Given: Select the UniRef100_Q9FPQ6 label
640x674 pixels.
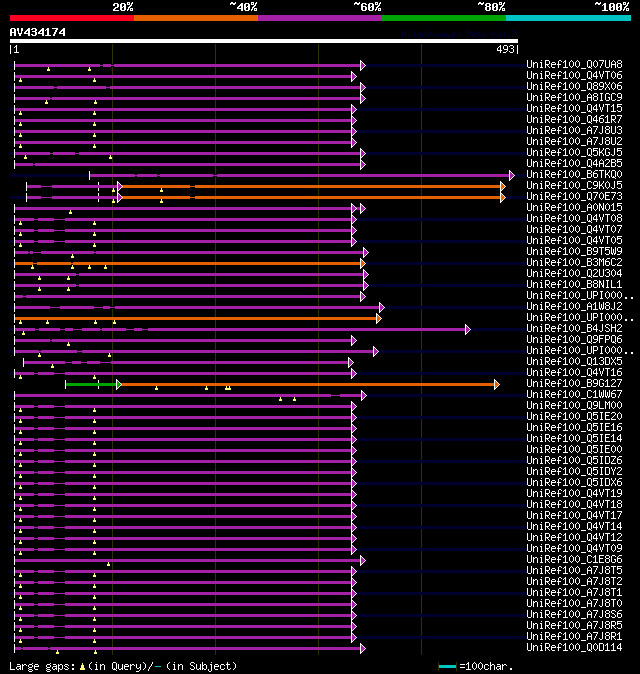Looking at the screenshot, I should [574, 340].
